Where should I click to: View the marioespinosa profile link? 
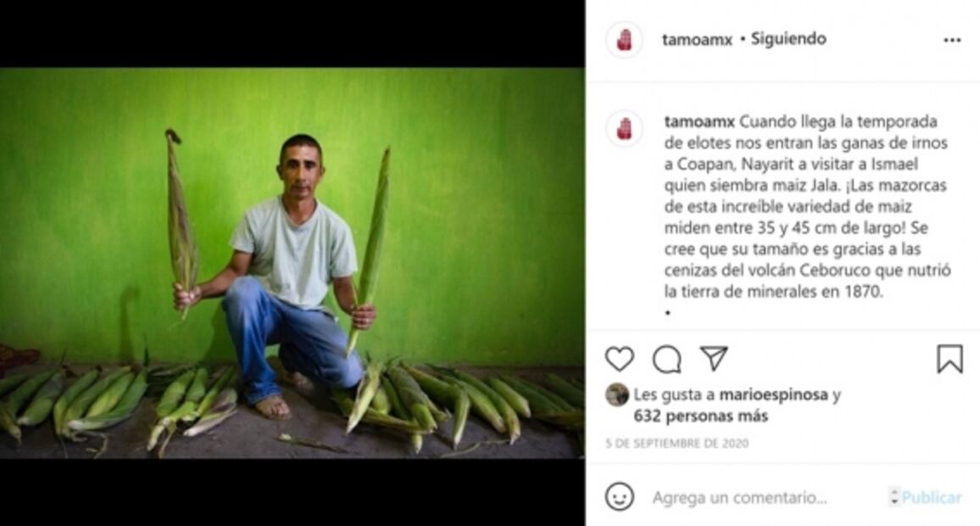773,394
